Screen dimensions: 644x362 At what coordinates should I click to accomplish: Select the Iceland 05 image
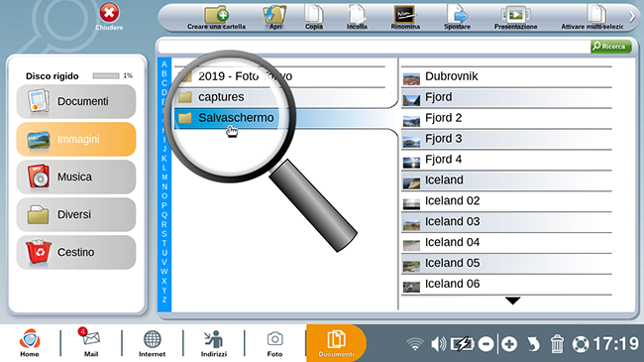click(x=506, y=263)
